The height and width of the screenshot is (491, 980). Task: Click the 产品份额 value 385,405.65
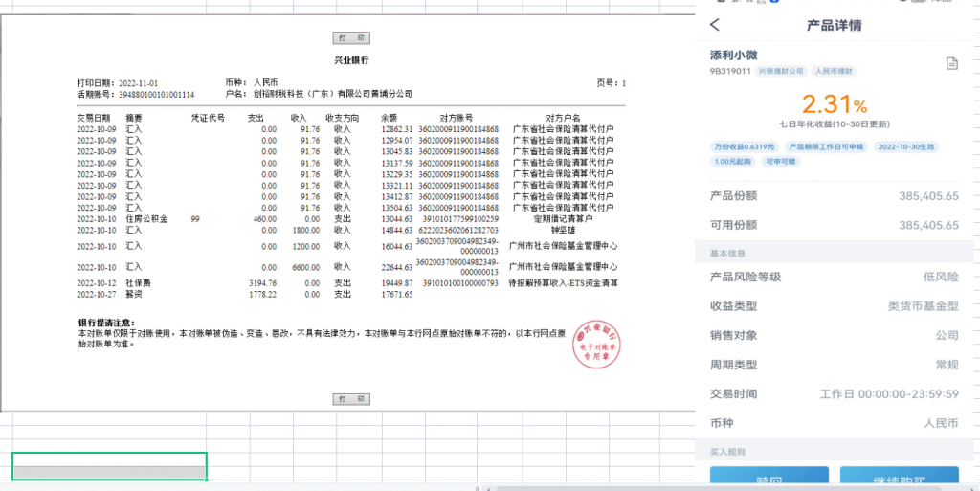(x=928, y=196)
